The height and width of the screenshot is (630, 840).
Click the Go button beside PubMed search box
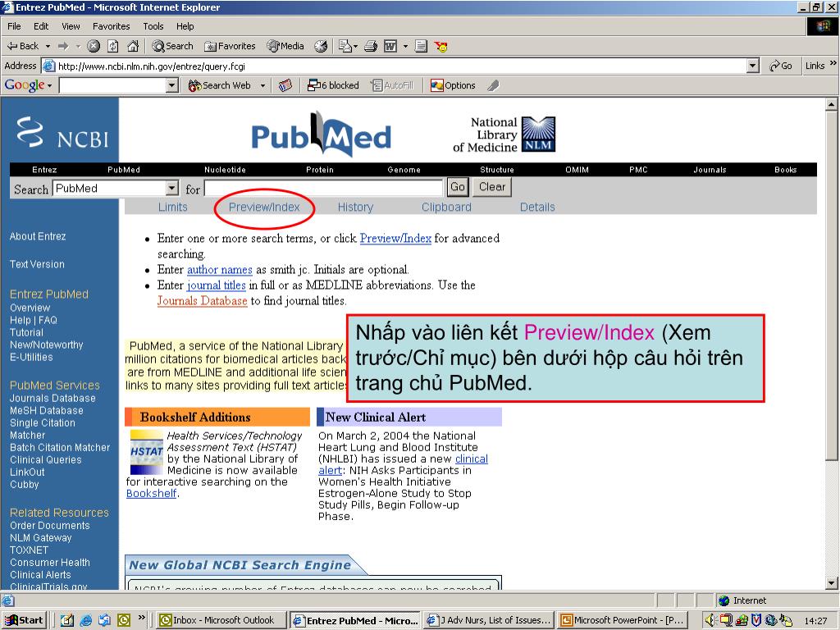(458, 187)
